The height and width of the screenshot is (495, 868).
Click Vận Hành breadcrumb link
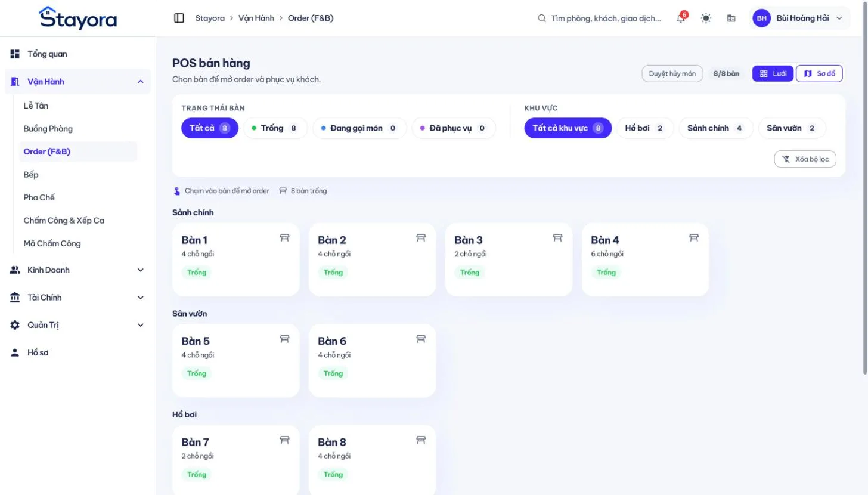coord(256,18)
